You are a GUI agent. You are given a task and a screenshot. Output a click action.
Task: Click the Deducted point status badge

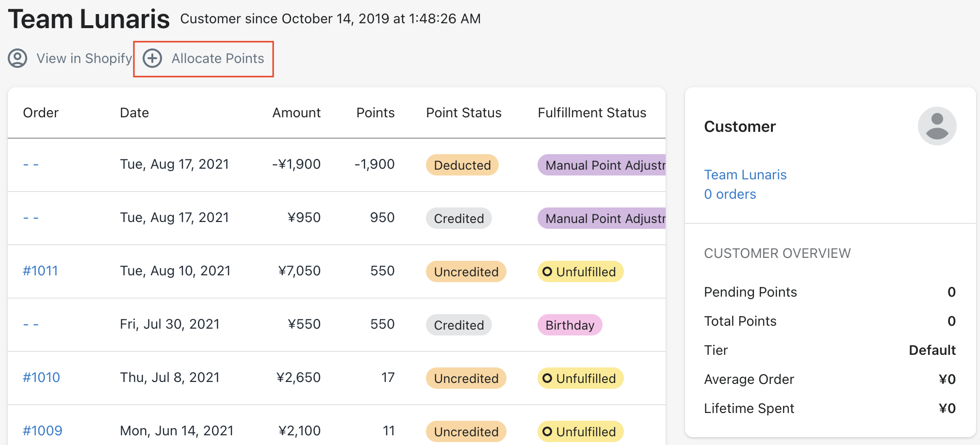coord(462,165)
